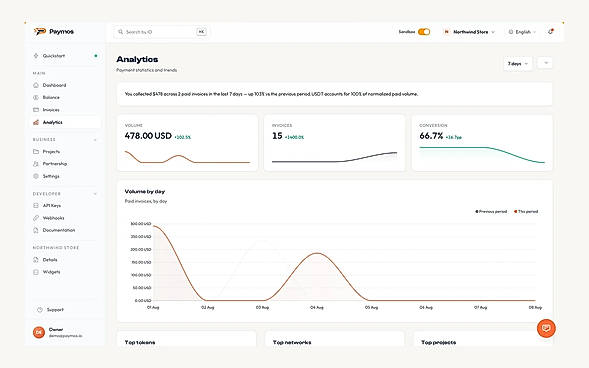The height and width of the screenshot is (368, 589).
Task: Click the Analytics chart icon
Action: coord(36,122)
